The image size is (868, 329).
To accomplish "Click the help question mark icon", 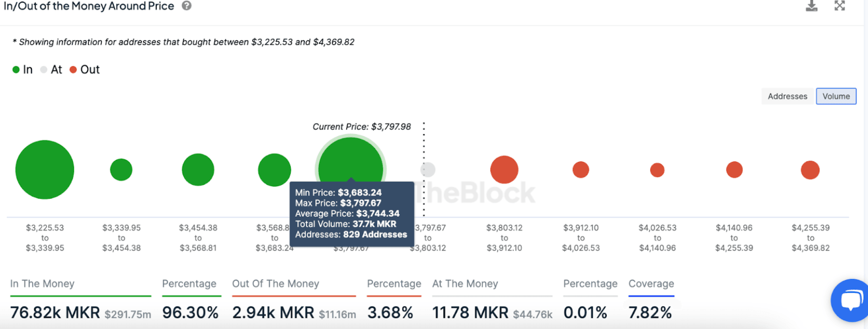I will (186, 6).
